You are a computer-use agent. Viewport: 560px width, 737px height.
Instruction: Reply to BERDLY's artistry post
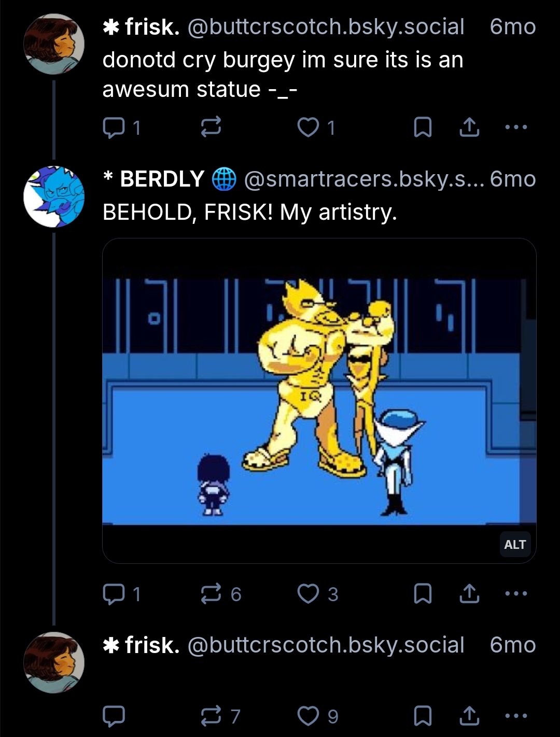click(114, 594)
